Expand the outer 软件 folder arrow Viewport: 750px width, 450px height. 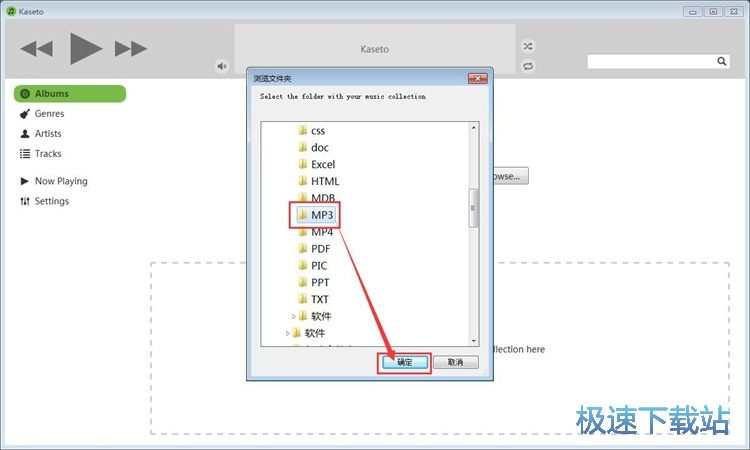pos(287,333)
